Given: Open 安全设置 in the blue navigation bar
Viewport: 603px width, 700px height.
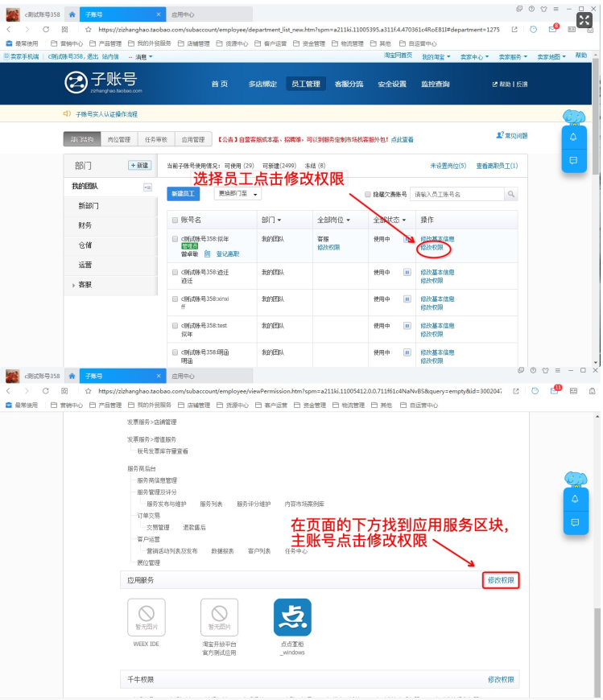Looking at the screenshot, I should (392, 84).
